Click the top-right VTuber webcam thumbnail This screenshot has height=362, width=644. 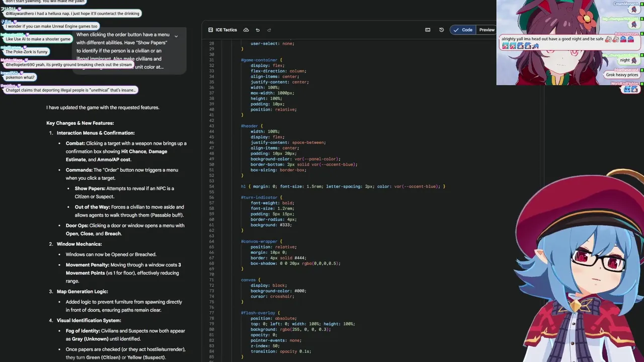point(570,43)
